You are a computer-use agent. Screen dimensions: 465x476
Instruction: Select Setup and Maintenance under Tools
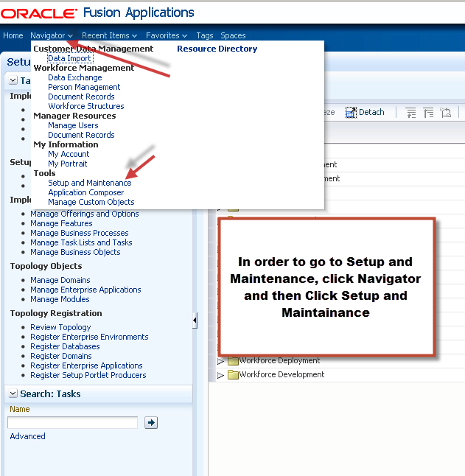pyautogui.click(x=90, y=183)
